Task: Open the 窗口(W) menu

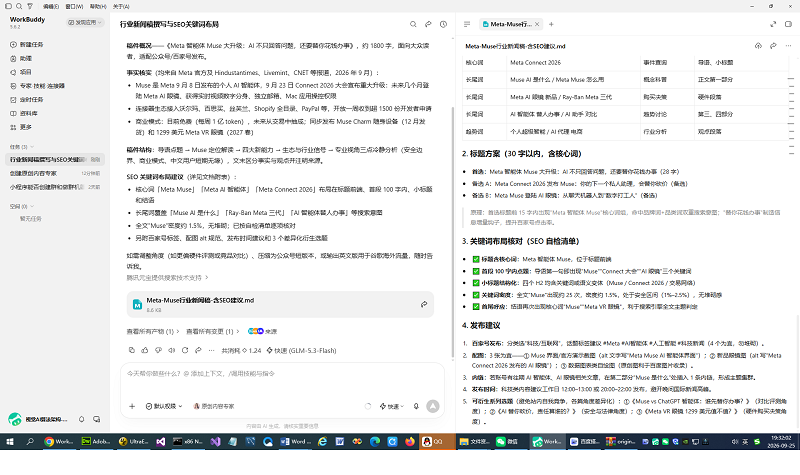Action: pyautogui.click(x=74, y=6)
